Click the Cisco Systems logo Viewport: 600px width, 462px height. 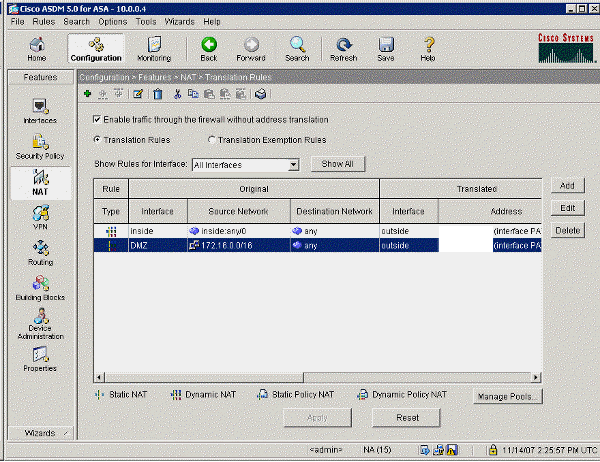[x=566, y=48]
